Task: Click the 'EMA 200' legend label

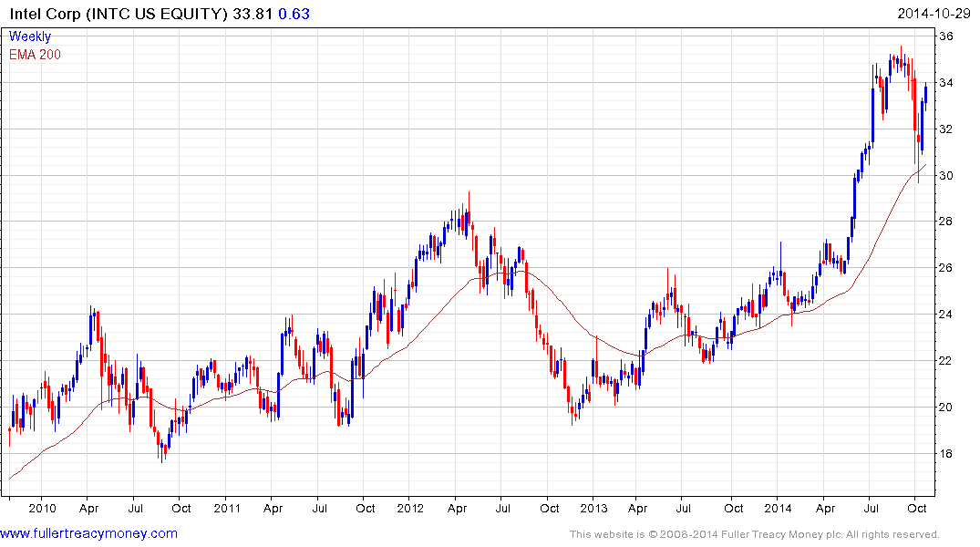Action: pos(35,55)
